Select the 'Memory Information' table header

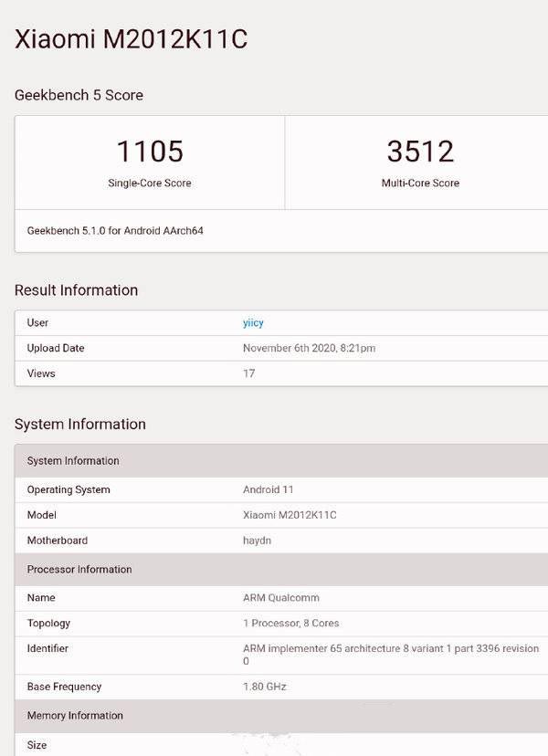281,716
